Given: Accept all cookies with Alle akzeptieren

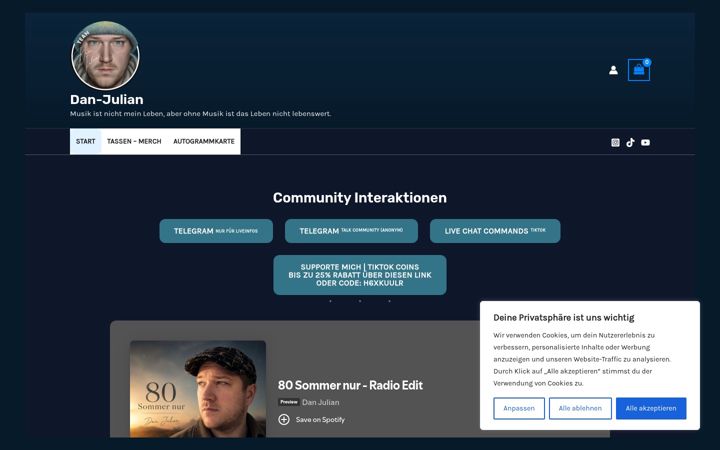Looking at the screenshot, I should tap(651, 408).
